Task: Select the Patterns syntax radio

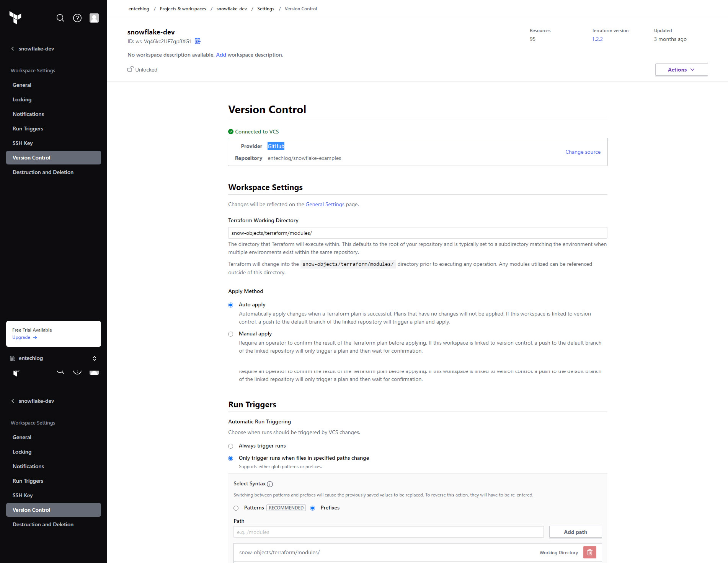Action: (x=236, y=508)
